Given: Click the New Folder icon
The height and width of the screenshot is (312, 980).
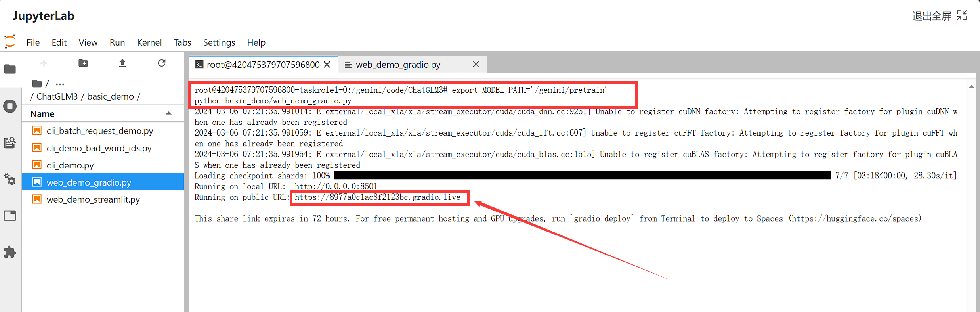Looking at the screenshot, I should point(83,63).
